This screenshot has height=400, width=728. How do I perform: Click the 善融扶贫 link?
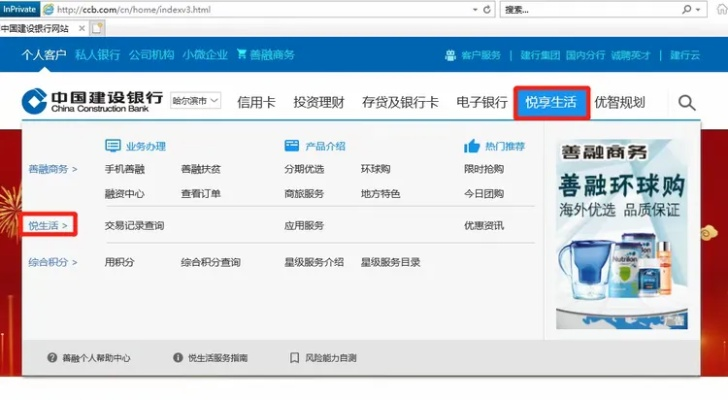[x=201, y=169]
